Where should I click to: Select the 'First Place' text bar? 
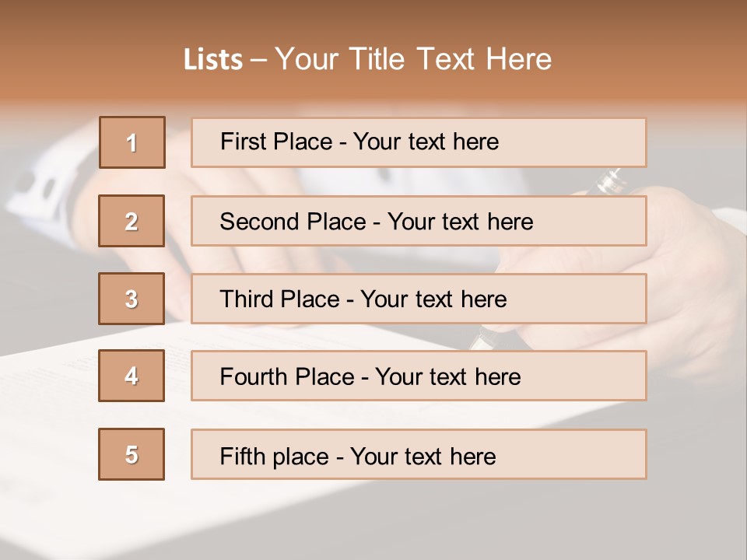click(x=419, y=142)
